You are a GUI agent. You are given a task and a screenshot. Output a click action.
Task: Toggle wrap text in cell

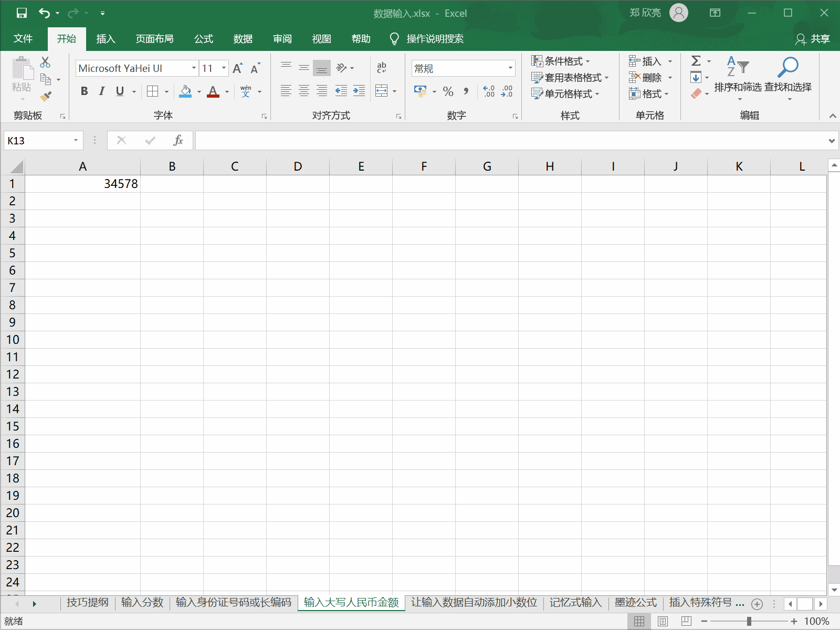pyautogui.click(x=382, y=68)
